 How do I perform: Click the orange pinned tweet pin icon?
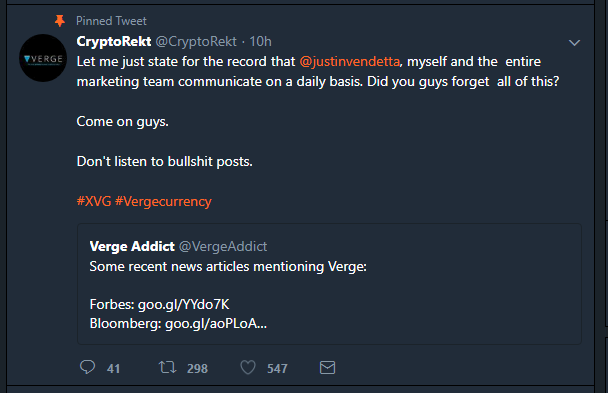coord(60,21)
